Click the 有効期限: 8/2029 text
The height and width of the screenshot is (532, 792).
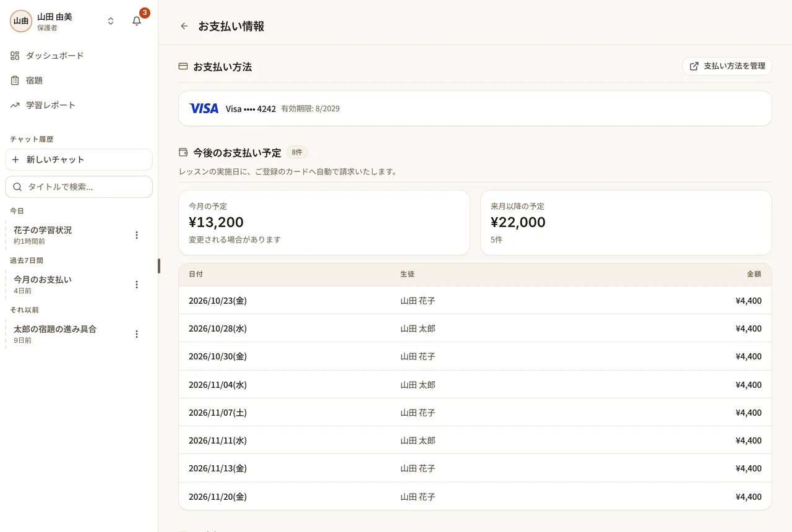click(x=310, y=109)
